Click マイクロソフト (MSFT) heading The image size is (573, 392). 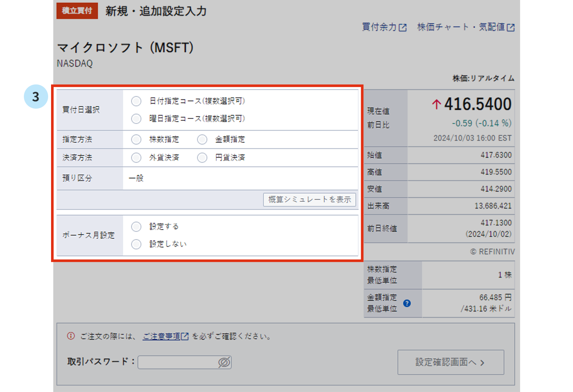(x=125, y=48)
